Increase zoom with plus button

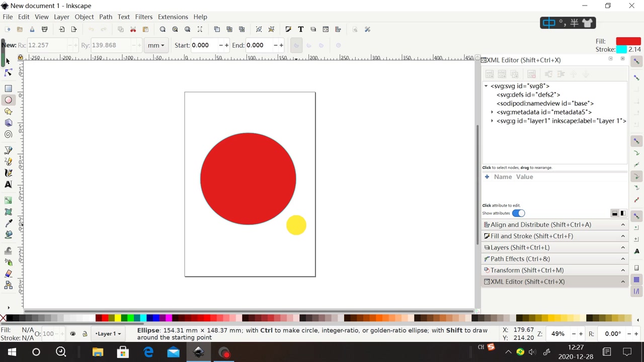point(581,334)
